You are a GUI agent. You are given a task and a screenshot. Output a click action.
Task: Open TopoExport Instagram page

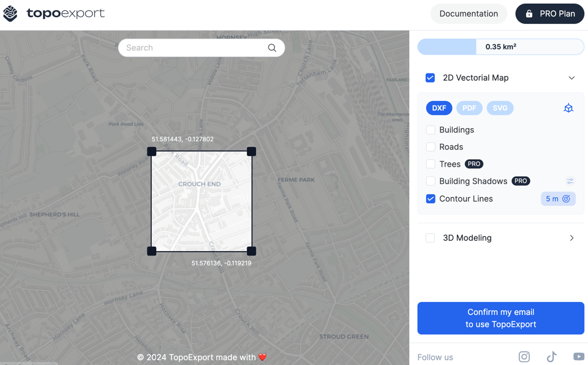pyautogui.click(x=524, y=356)
